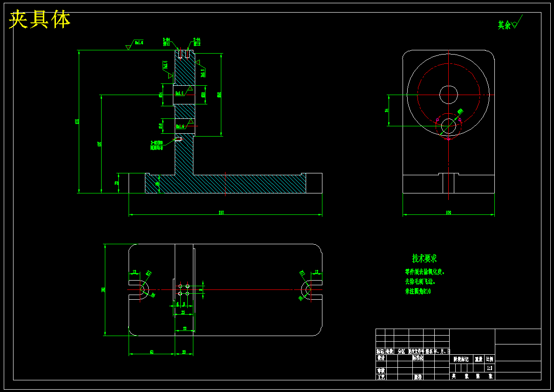
Task: Click the note 未注圆角R10
Action: (417, 292)
